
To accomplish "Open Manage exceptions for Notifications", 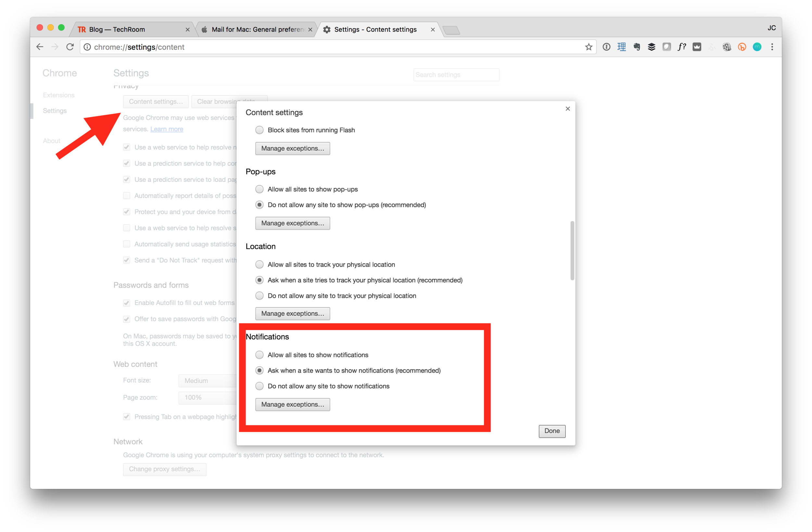I will tap(292, 405).
